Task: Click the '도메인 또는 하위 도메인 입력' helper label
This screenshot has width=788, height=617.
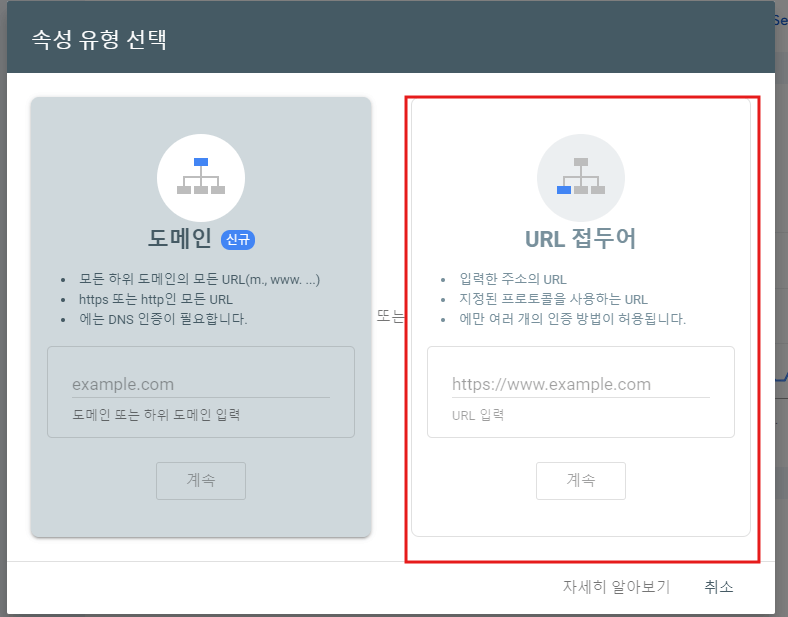Action: click(x=156, y=415)
